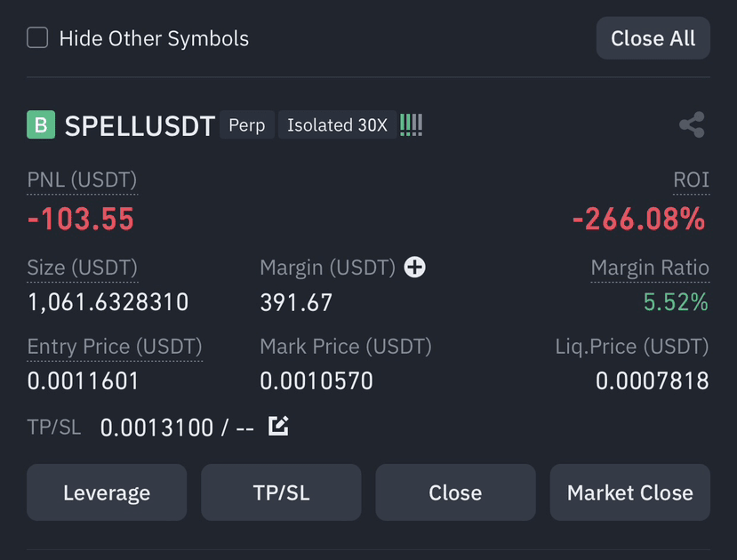Add margin with the plus icon

pos(414,268)
